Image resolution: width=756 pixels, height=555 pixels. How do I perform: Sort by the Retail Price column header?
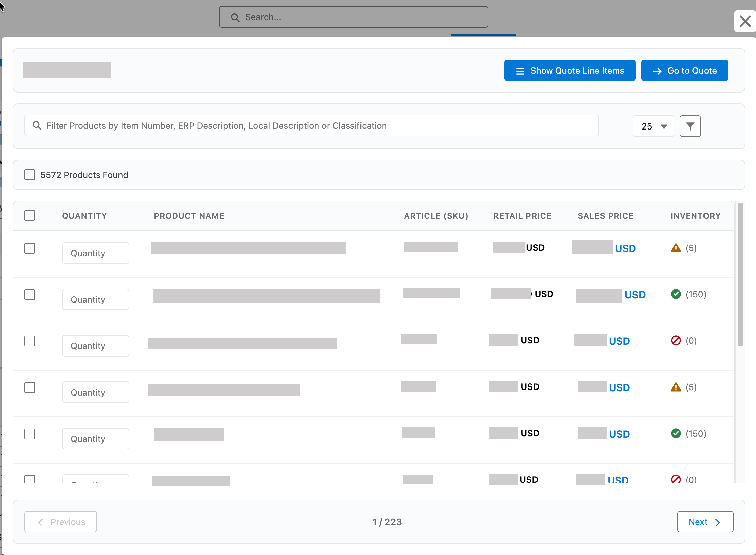[x=522, y=216]
